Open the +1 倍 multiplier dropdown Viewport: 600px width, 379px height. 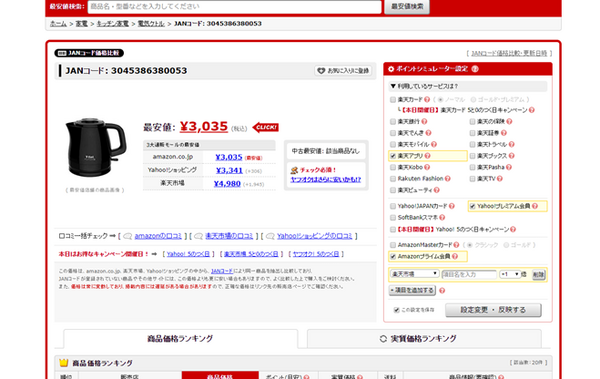[x=510, y=274]
